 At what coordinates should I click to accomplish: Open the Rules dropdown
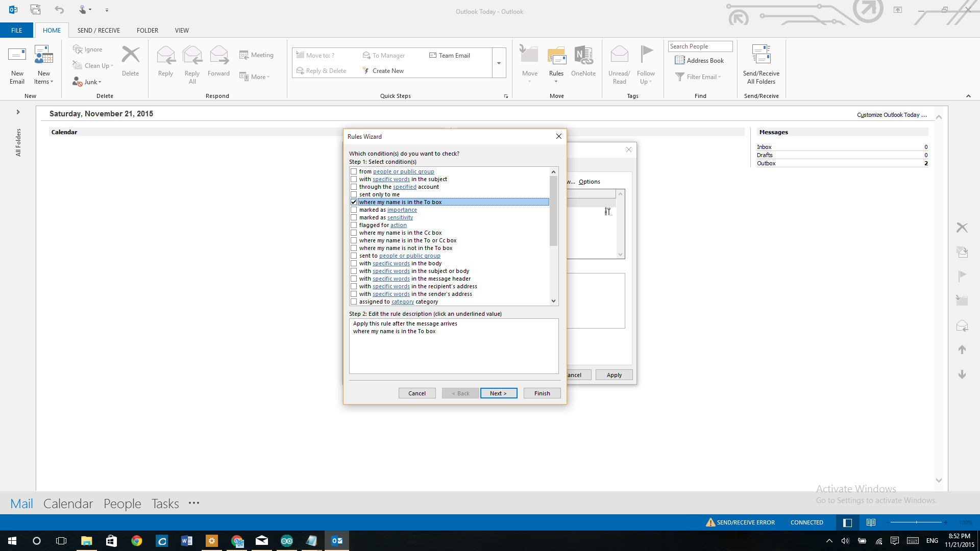click(x=556, y=78)
